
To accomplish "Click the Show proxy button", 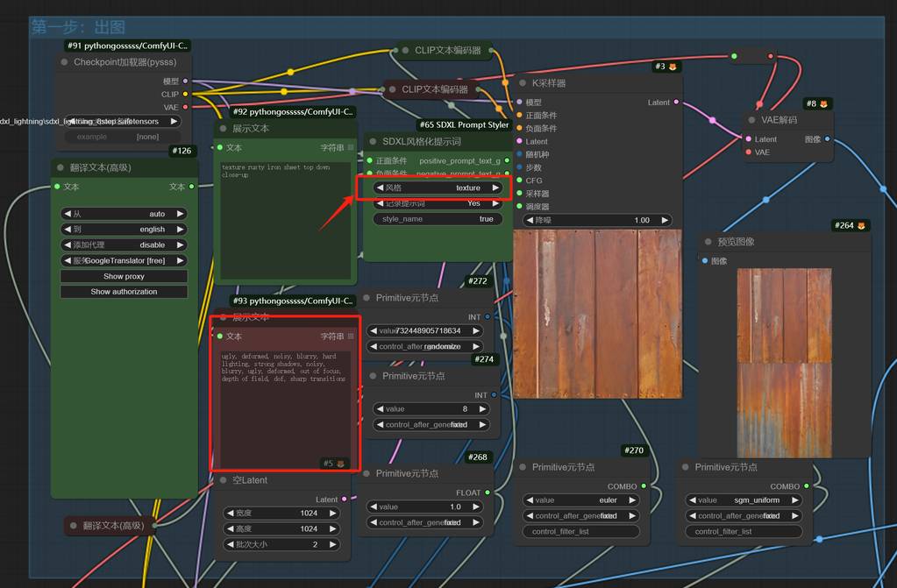I will click(124, 276).
